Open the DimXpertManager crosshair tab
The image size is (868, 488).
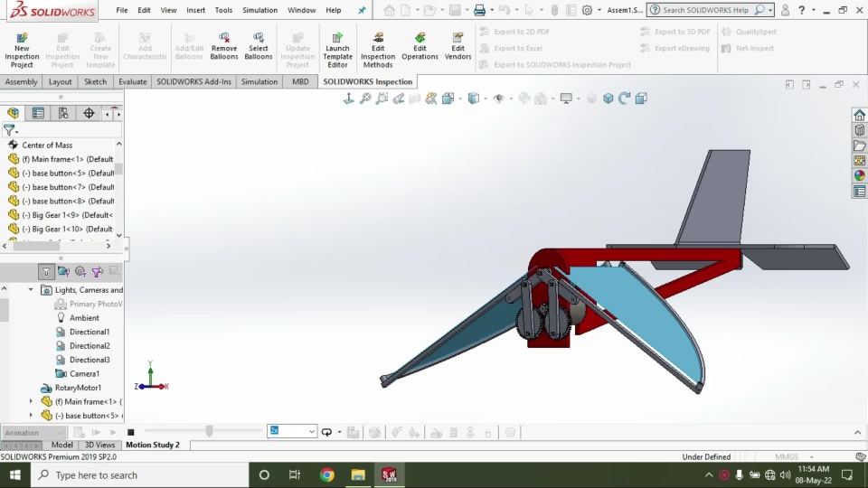(x=89, y=113)
